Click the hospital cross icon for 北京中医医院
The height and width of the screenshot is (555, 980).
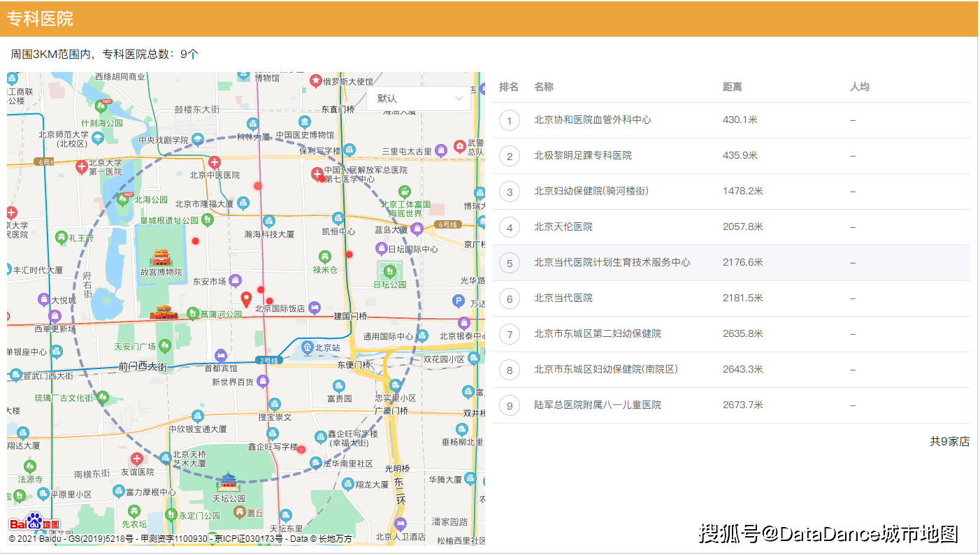point(215,162)
